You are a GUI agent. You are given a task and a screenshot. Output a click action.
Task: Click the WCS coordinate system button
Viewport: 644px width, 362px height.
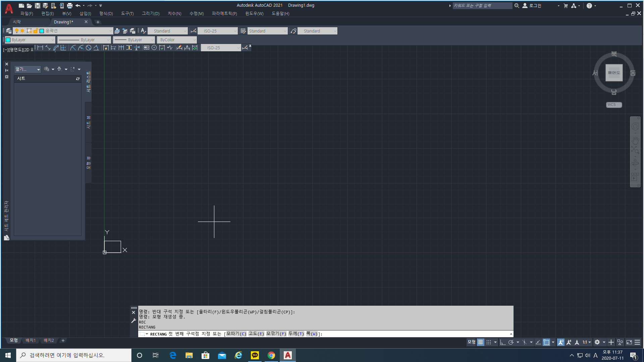(x=613, y=105)
